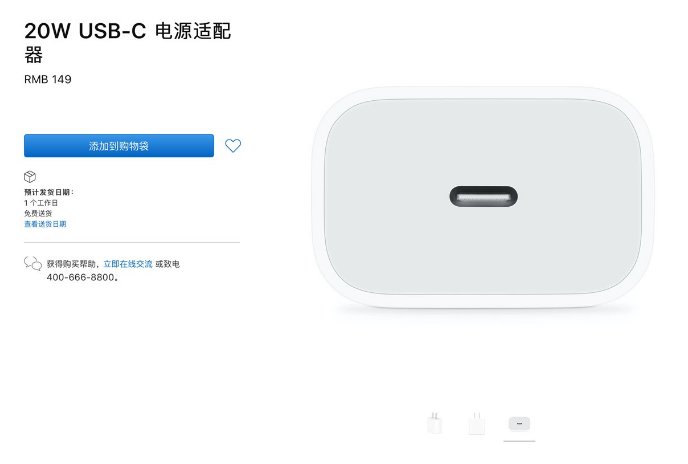Select the angled adapter thumbnail
The width and height of the screenshot is (688, 464).
(434, 423)
